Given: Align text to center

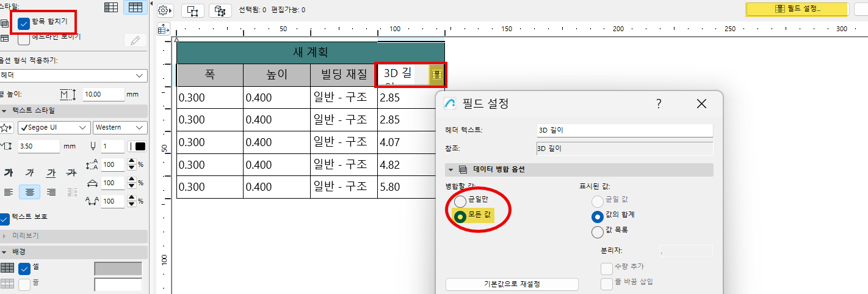Looking at the screenshot, I should [x=29, y=192].
